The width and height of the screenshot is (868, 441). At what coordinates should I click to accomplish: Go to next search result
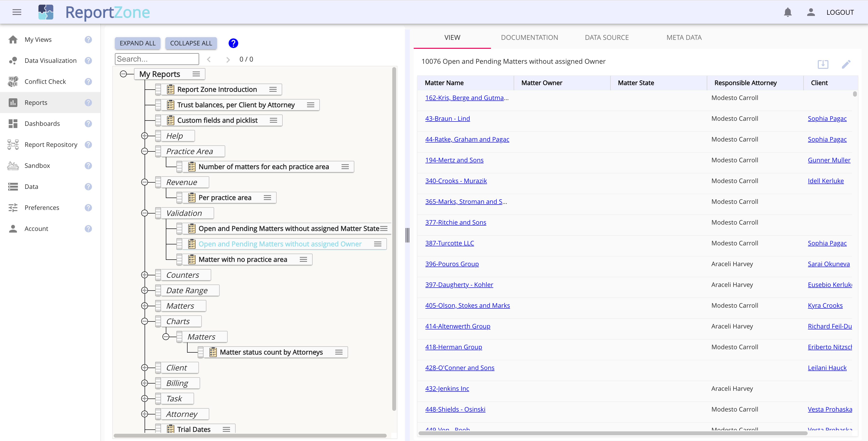tap(228, 59)
